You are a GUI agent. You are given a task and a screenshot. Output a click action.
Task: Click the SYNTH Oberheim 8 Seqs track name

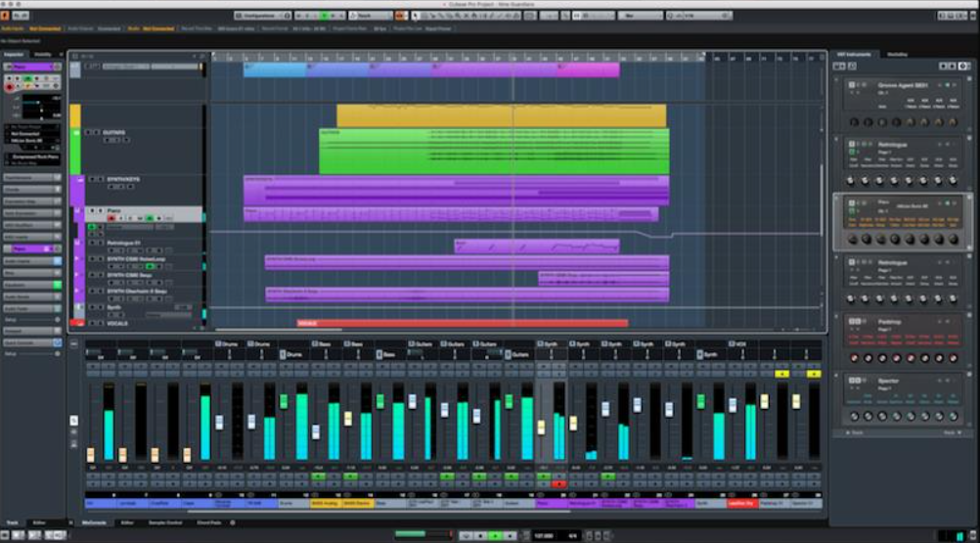pyautogui.click(x=137, y=292)
